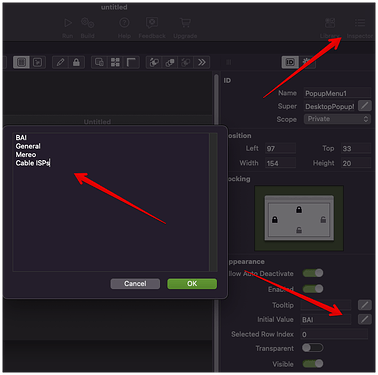Click the first link-chain toolbar icon

point(154,62)
